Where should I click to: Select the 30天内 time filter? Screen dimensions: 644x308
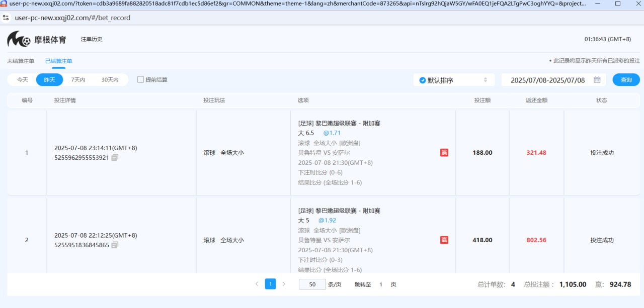point(110,80)
